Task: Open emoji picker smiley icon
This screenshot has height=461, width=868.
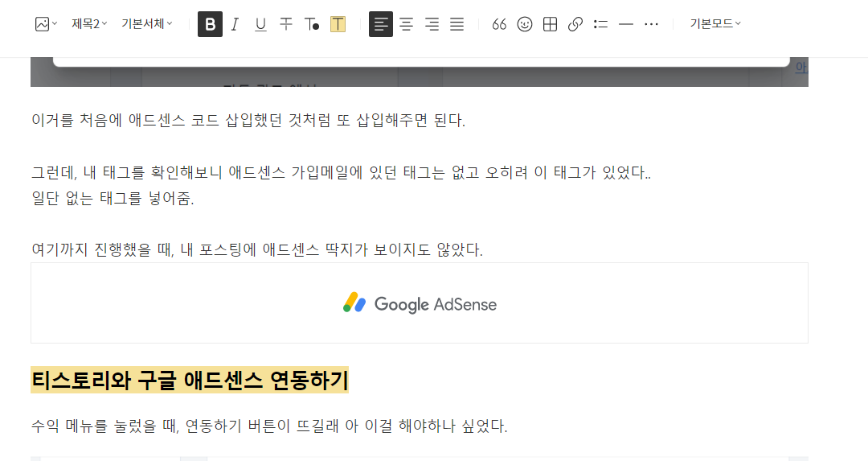Action: coord(525,24)
